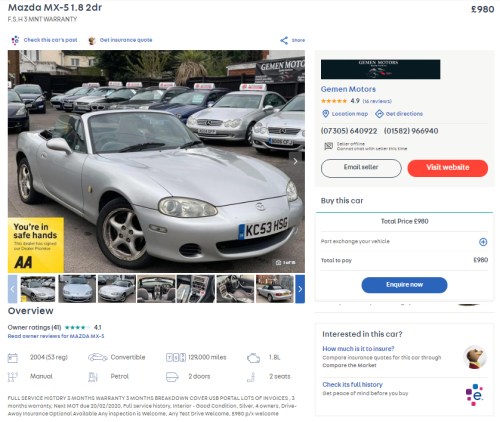500x422 pixels.
Task: Advance main photo with right chevron
Action: [x=295, y=161]
